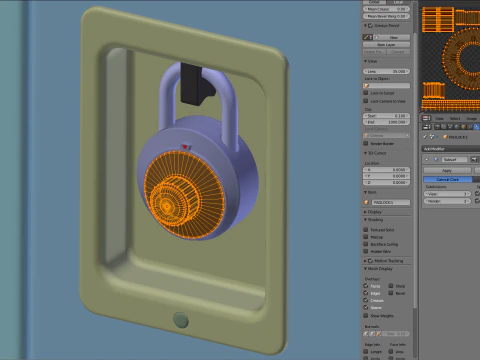
Task: Uncheck Edges overlay checkbox
Action: [x=366, y=293]
